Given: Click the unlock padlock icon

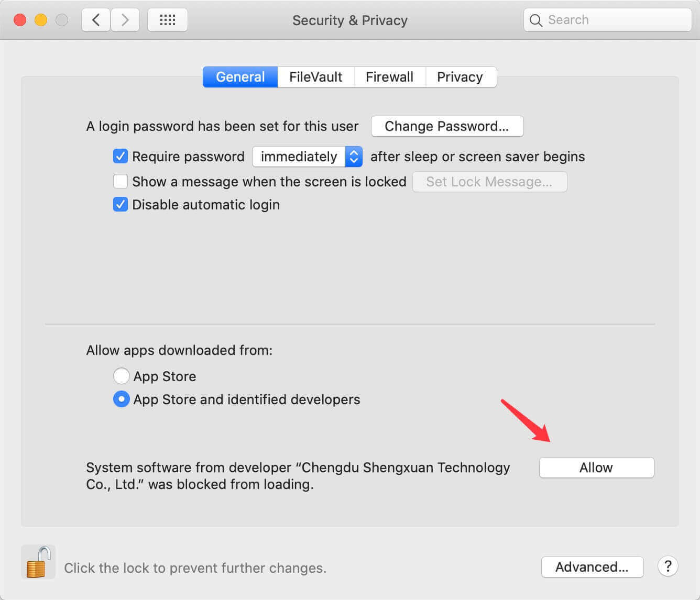Looking at the screenshot, I should pyautogui.click(x=37, y=561).
